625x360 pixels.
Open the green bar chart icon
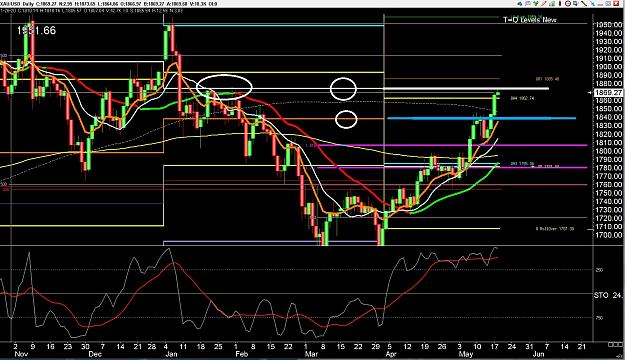click(x=552, y=4)
